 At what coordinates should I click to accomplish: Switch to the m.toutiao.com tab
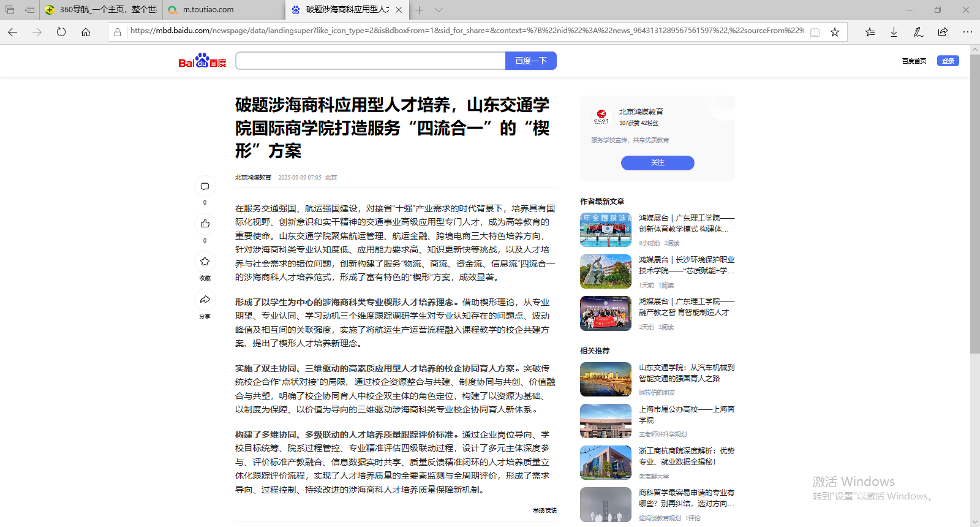point(208,10)
